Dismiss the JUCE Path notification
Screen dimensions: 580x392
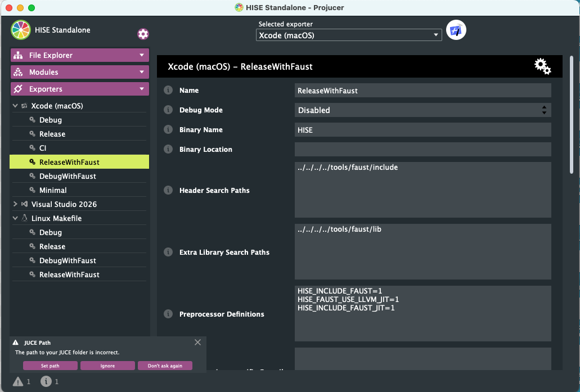pyautogui.click(x=198, y=343)
